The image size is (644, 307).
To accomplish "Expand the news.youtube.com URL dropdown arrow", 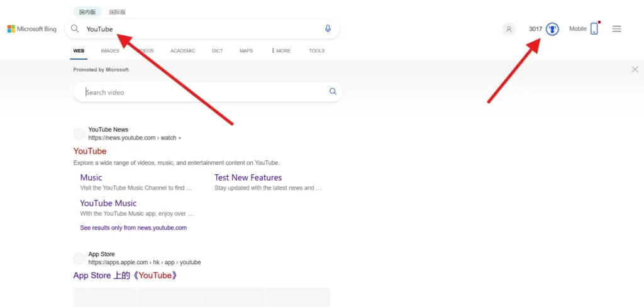I will pos(180,138).
